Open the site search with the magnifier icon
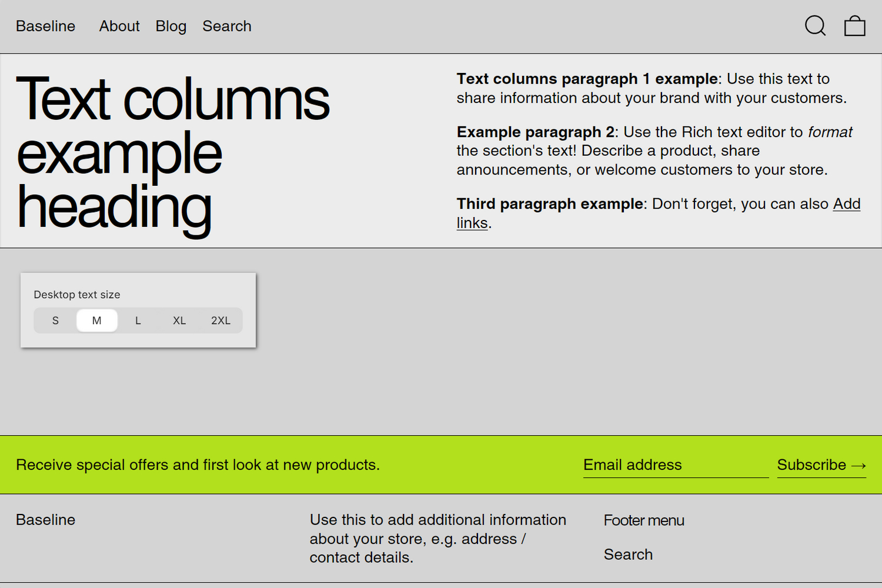Viewport: 882px width, 588px height. click(x=815, y=26)
